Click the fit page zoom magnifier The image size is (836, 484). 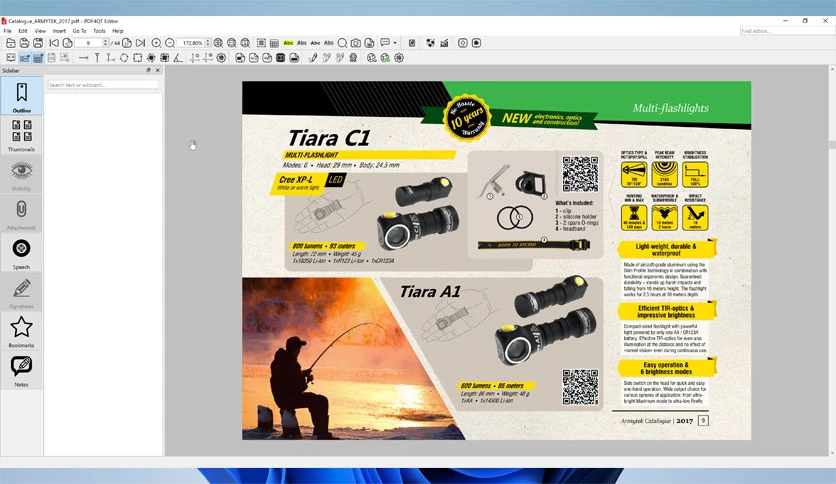218,43
